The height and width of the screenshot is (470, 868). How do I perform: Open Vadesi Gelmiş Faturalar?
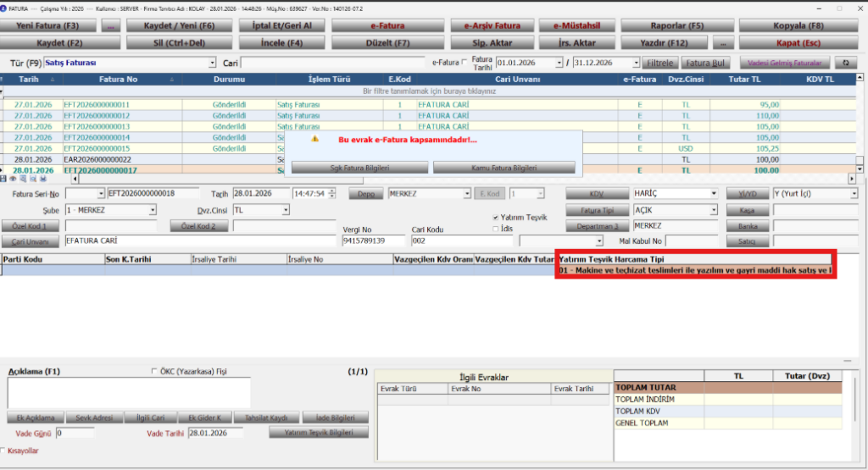(784, 63)
